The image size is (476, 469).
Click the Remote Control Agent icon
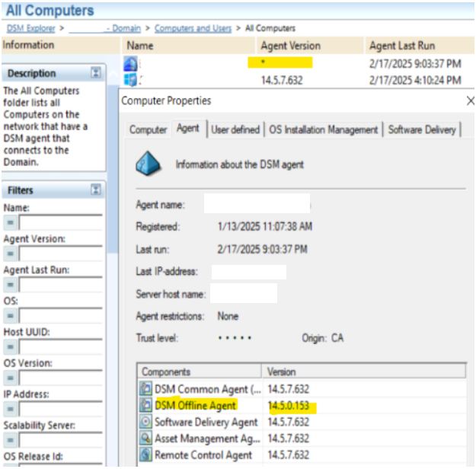pos(145,455)
